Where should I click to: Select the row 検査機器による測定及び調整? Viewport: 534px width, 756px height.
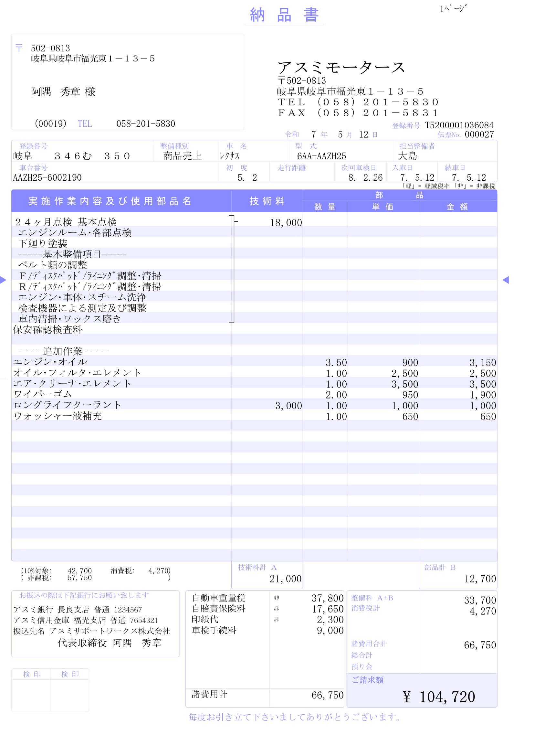pos(82,308)
